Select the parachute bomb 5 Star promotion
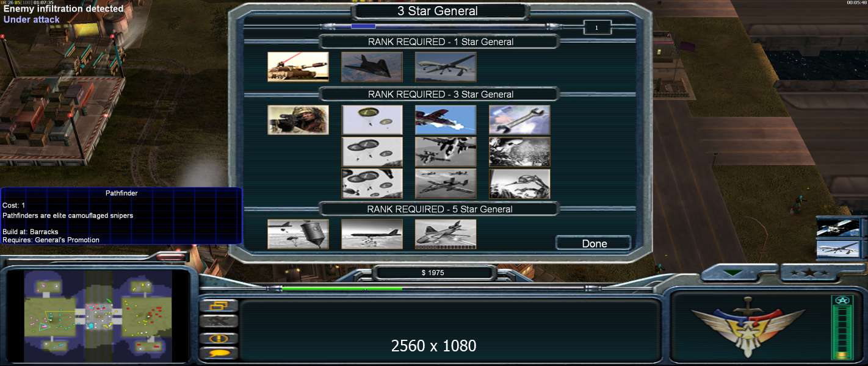The width and height of the screenshot is (868, 366). (x=298, y=234)
